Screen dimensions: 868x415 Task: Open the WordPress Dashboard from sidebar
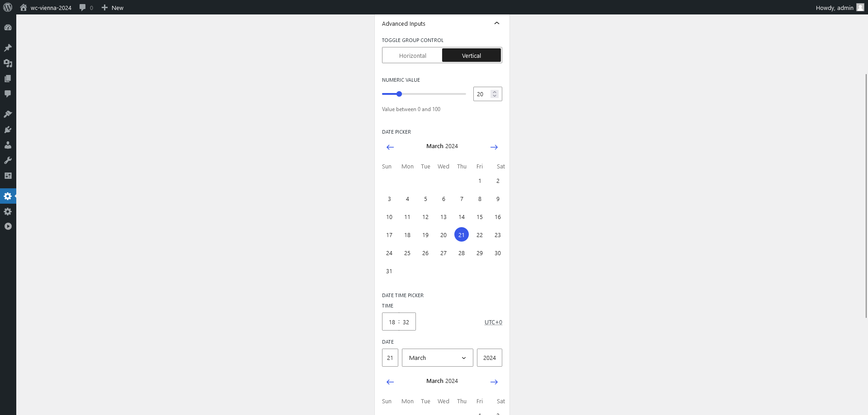click(8, 27)
